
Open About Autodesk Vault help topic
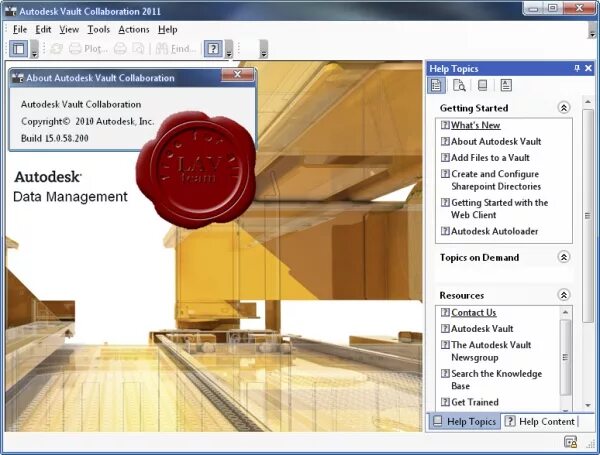496,142
